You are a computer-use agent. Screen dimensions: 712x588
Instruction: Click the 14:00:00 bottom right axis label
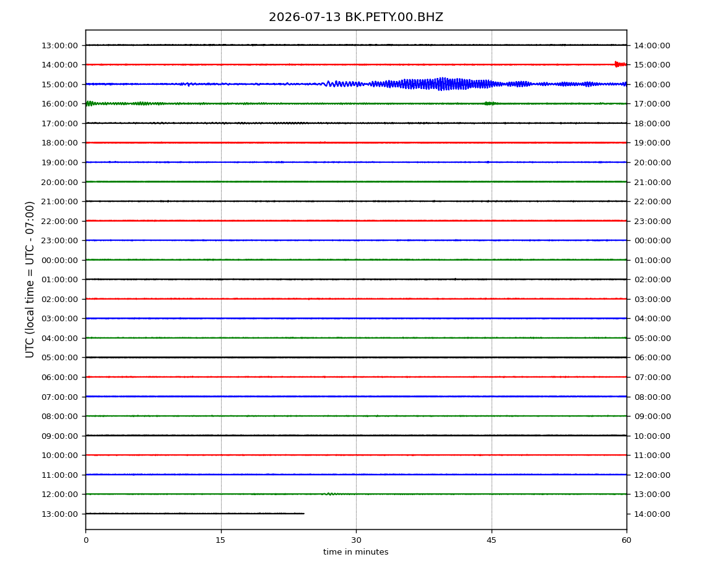[x=652, y=514]
